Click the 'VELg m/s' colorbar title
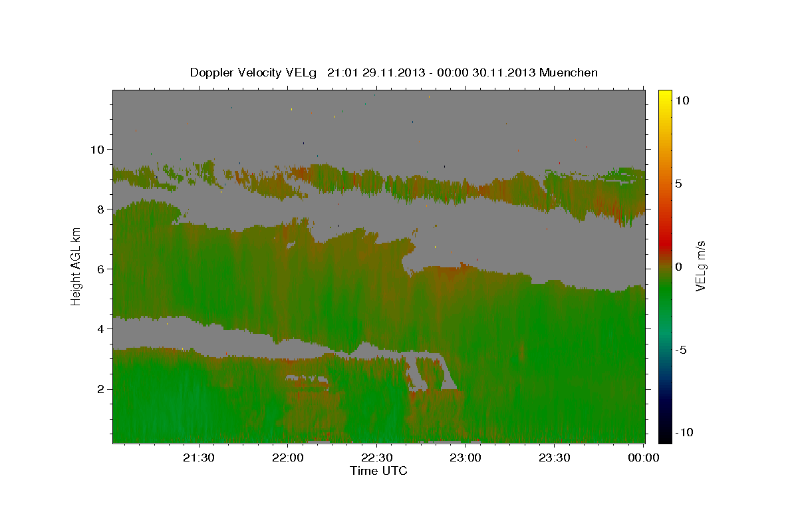The image size is (798, 532). coord(701,267)
